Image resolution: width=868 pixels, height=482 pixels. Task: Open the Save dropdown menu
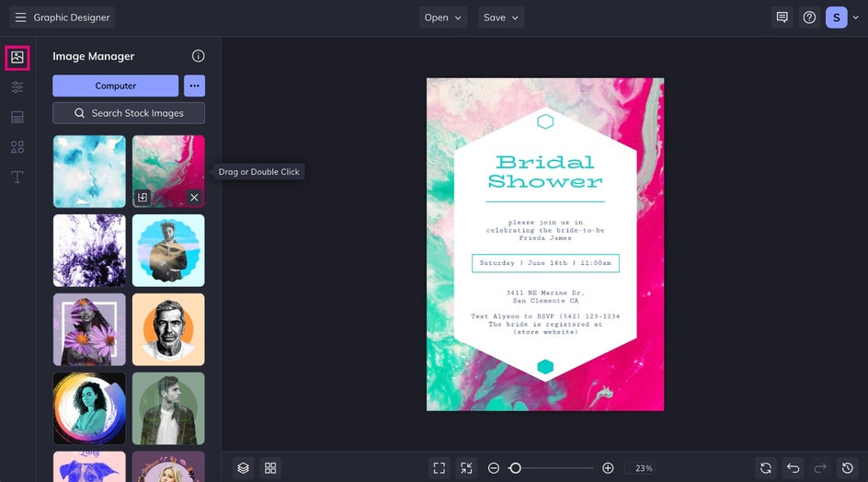(x=501, y=17)
